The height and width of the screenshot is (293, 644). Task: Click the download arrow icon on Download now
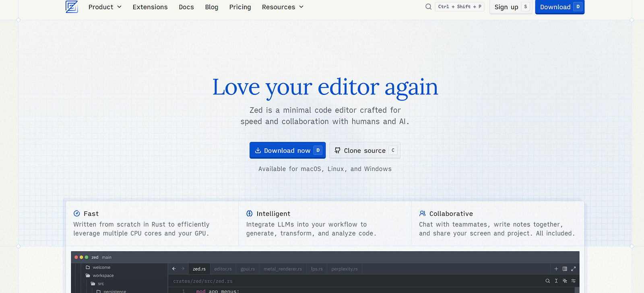click(x=258, y=150)
